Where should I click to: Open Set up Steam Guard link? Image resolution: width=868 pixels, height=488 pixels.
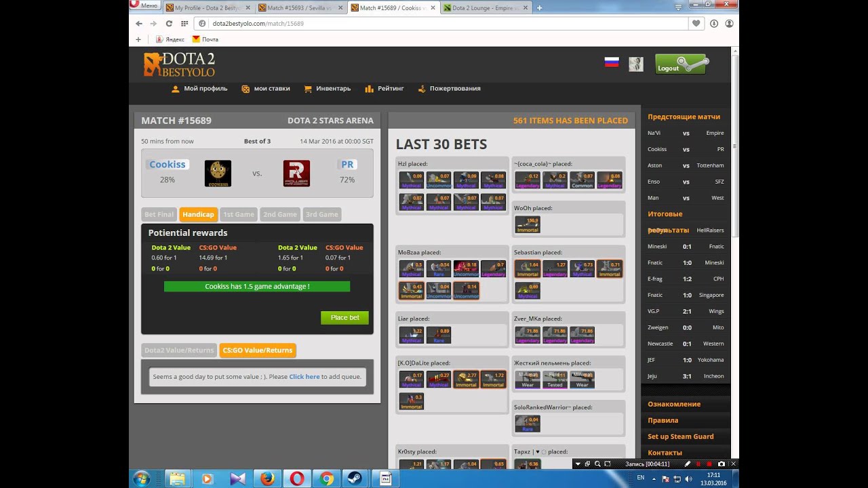click(680, 436)
